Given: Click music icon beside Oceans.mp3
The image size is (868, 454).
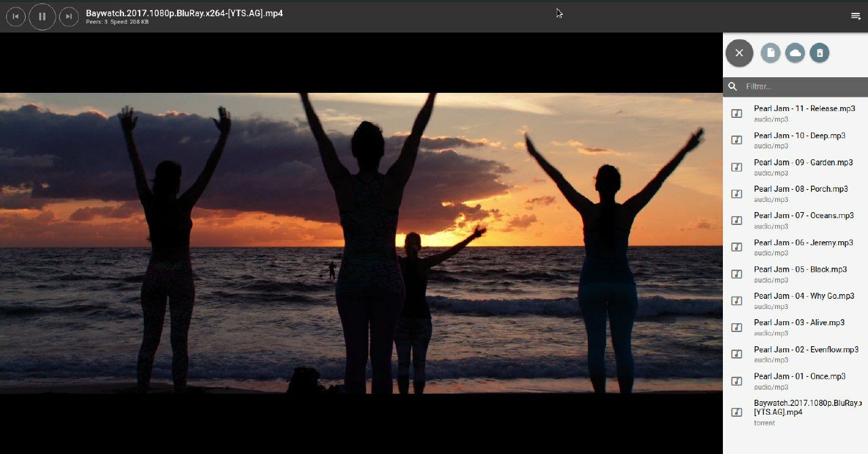Looking at the screenshot, I should click(736, 220).
